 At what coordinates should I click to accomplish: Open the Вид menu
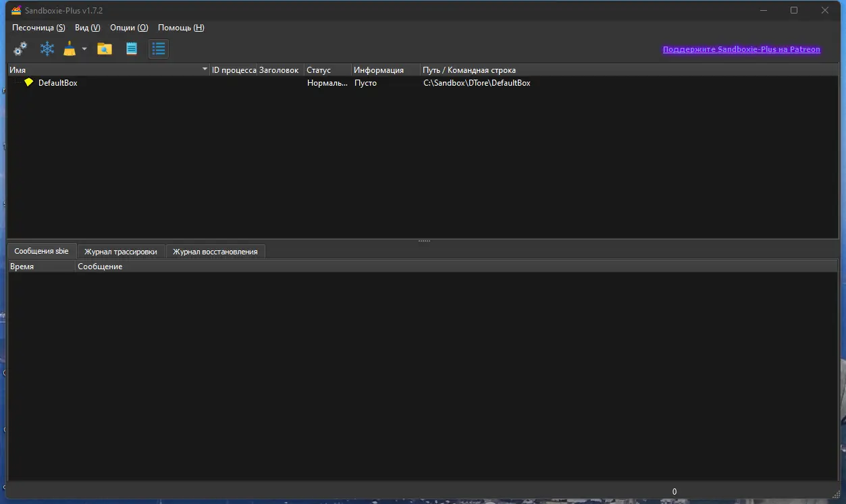[x=87, y=28]
